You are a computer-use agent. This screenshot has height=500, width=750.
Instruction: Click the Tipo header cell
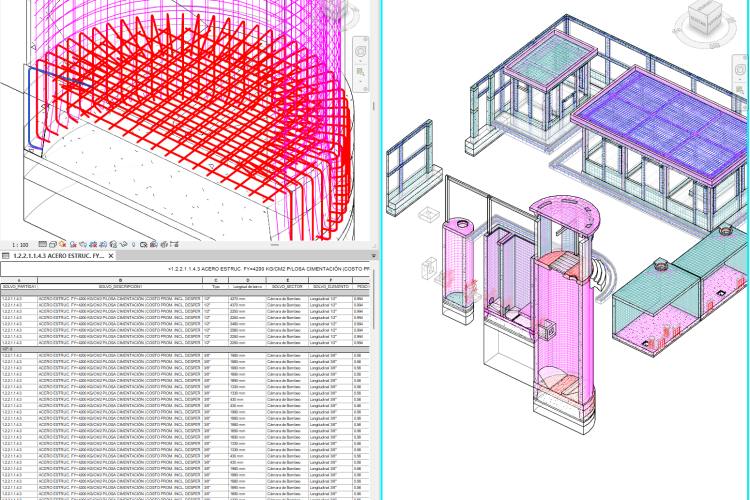coord(216,287)
